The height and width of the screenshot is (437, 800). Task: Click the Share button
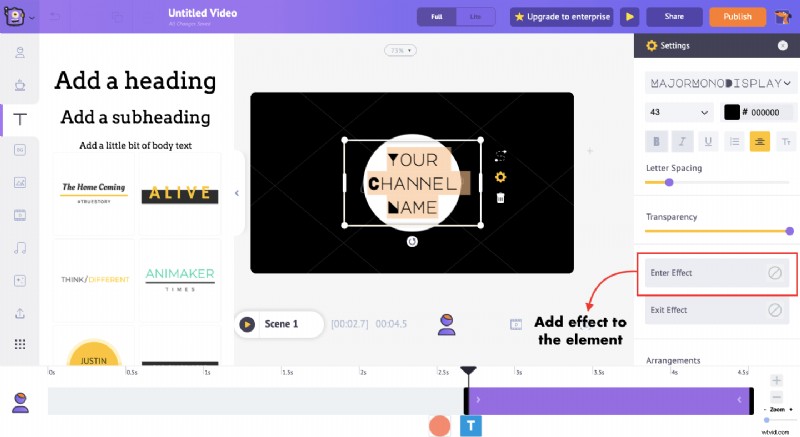674,17
